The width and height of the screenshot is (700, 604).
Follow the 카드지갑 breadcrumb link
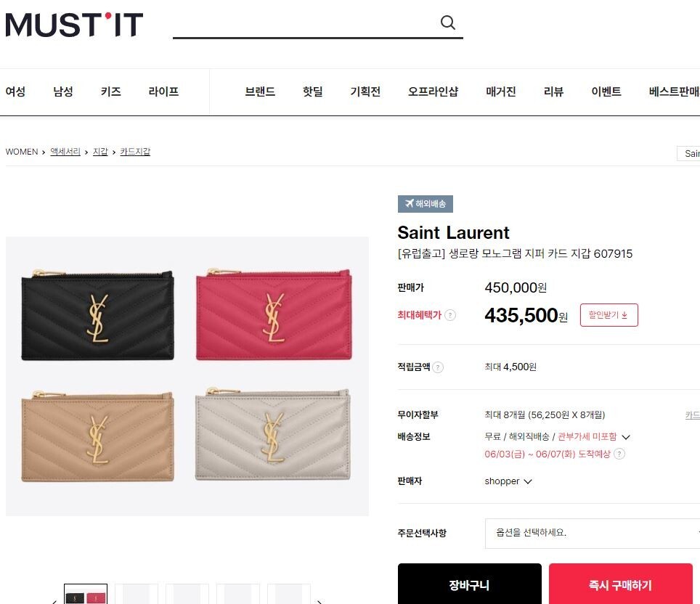pos(135,152)
